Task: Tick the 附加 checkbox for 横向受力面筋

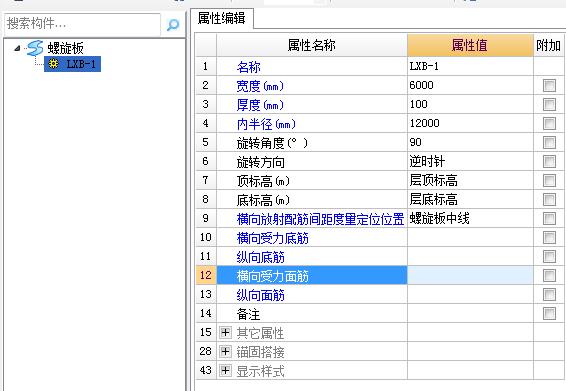Action: click(549, 275)
